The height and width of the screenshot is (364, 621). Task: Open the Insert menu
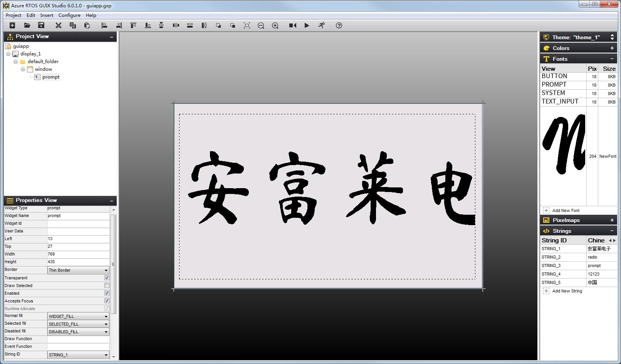47,15
